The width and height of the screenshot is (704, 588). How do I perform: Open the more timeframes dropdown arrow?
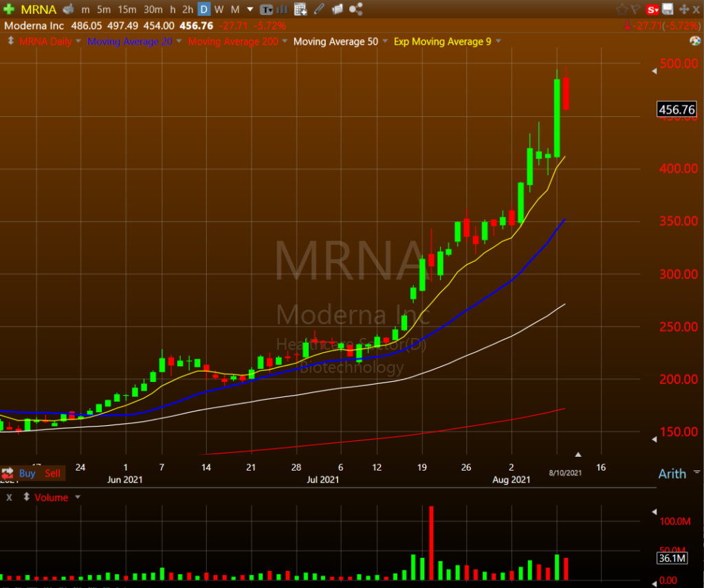[x=250, y=10]
